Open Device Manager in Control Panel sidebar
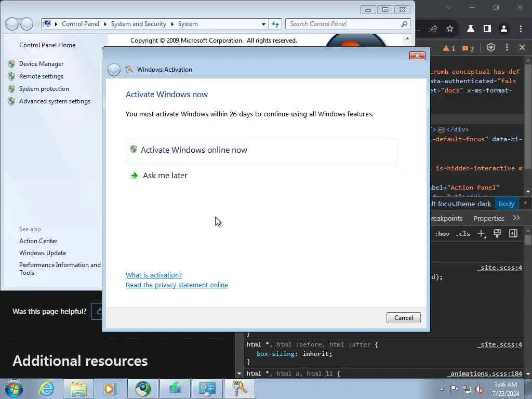This screenshot has width=532, height=399. tap(42, 64)
